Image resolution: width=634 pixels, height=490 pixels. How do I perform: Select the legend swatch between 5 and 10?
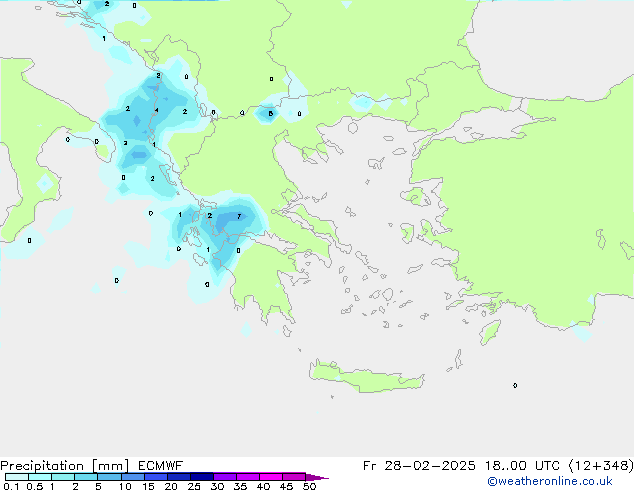click(109, 477)
